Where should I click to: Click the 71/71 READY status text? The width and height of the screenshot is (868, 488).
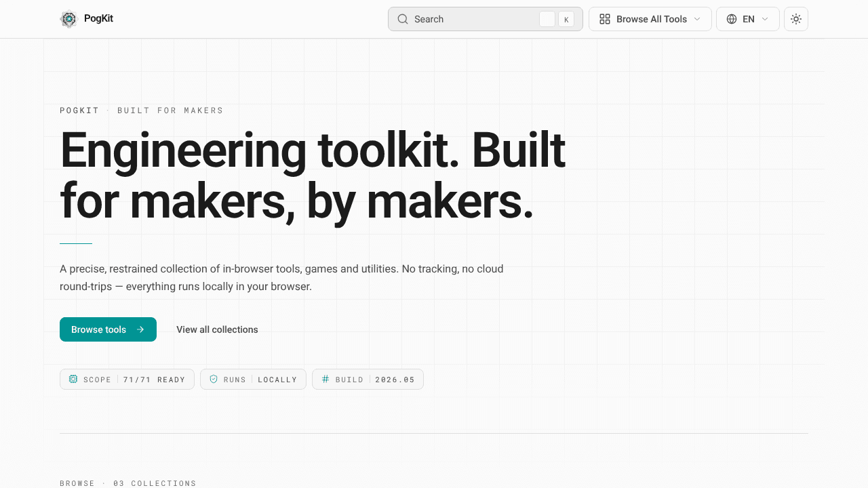[x=154, y=380]
